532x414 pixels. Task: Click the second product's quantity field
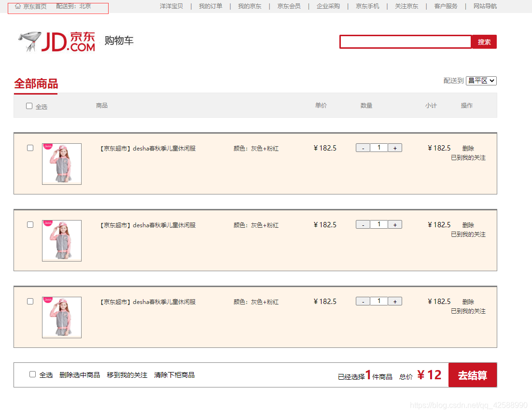[379, 224]
